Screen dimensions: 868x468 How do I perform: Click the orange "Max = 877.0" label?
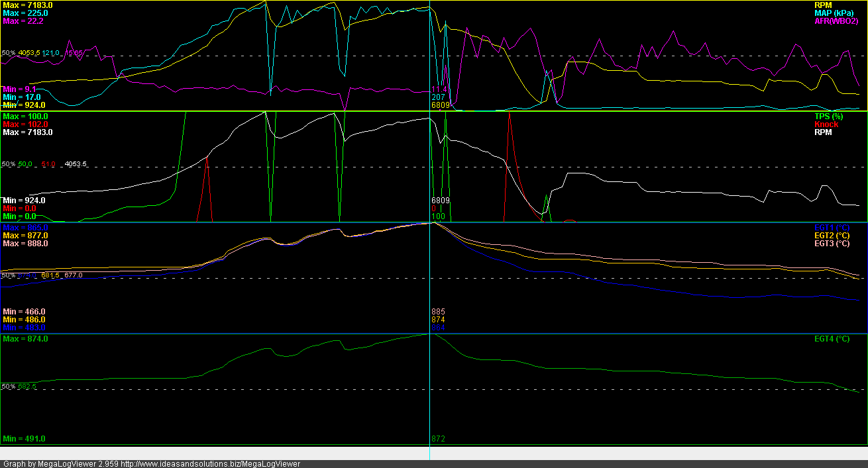point(25,236)
